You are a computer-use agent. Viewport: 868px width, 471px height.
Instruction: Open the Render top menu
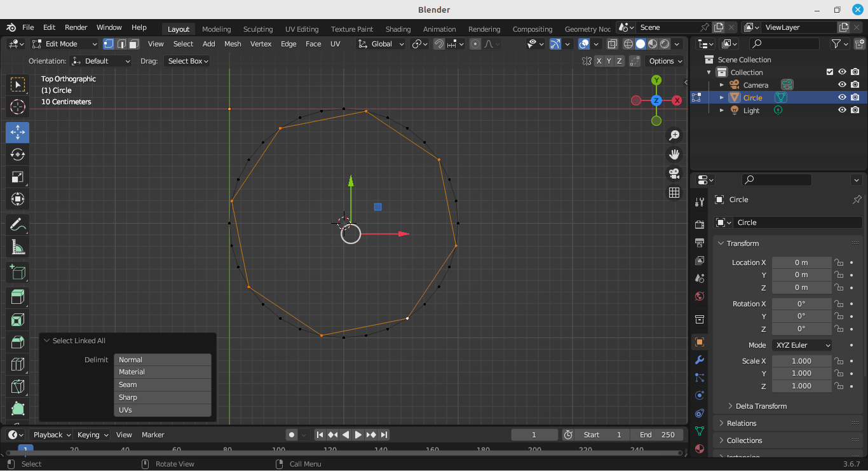click(76, 27)
